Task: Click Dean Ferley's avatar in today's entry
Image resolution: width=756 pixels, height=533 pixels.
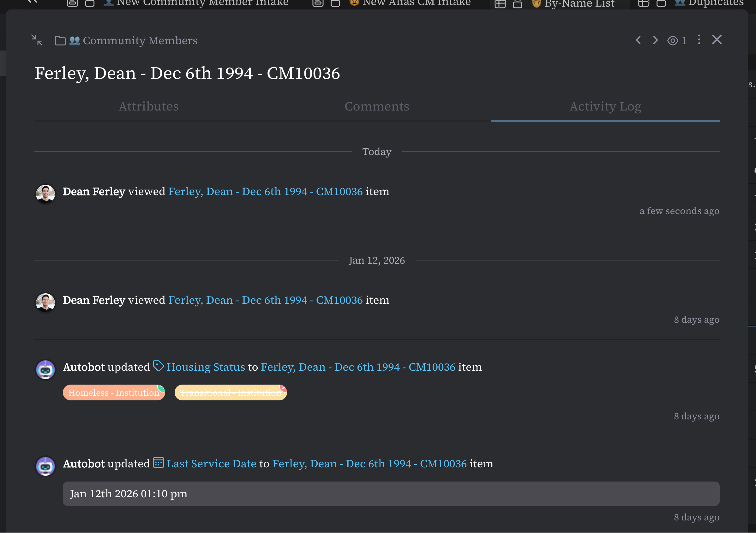Action: [45, 194]
